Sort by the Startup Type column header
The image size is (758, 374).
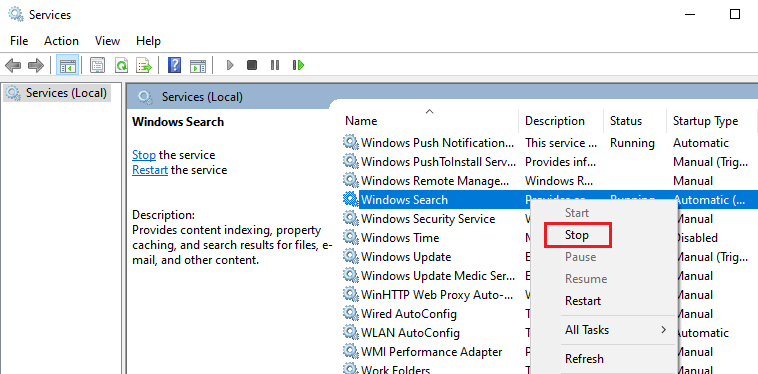pyautogui.click(x=711, y=120)
